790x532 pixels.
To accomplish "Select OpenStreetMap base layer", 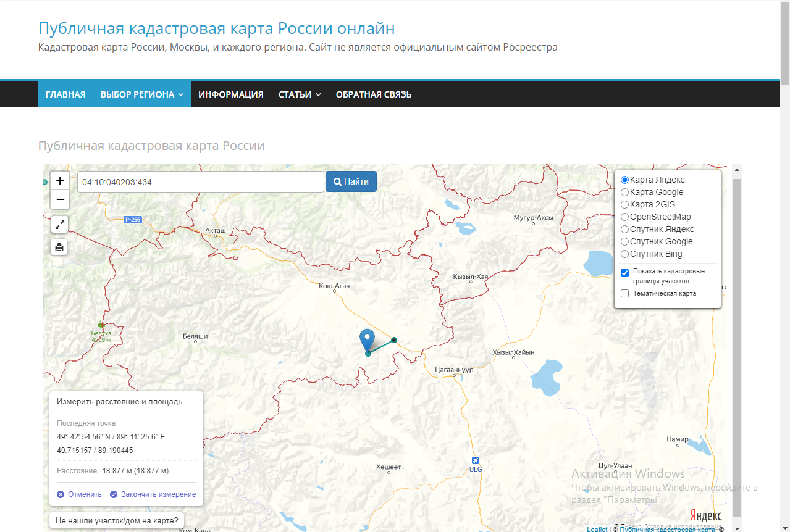I will 624,217.
